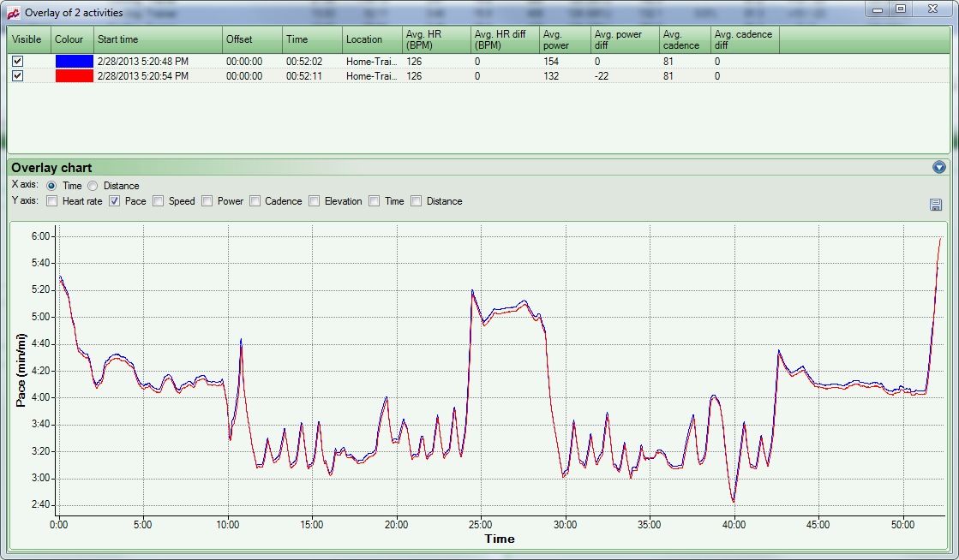Viewport: 959px width, 560px height.
Task: Maximize the overlay window
Action: click(900, 9)
